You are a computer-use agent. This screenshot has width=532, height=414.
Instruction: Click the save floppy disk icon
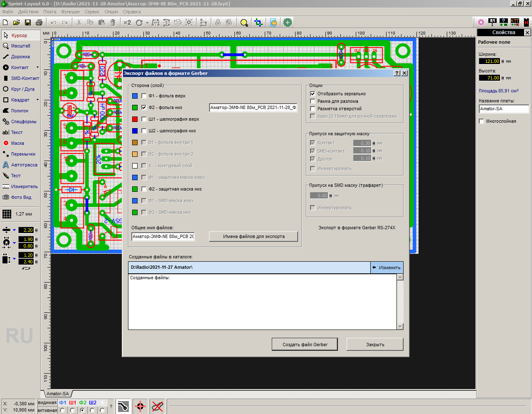click(28, 22)
